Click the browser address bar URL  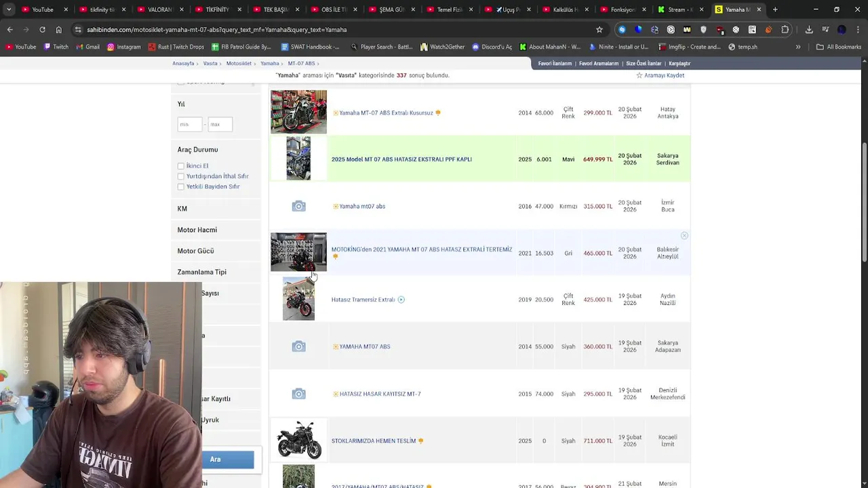tap(217, 30)
